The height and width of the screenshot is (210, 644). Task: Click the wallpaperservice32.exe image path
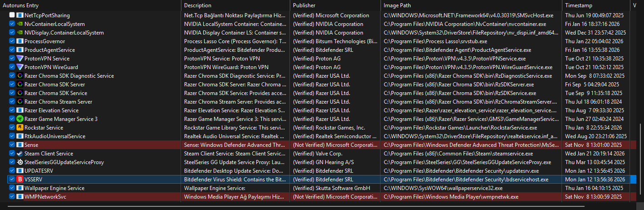coord(471,188)
